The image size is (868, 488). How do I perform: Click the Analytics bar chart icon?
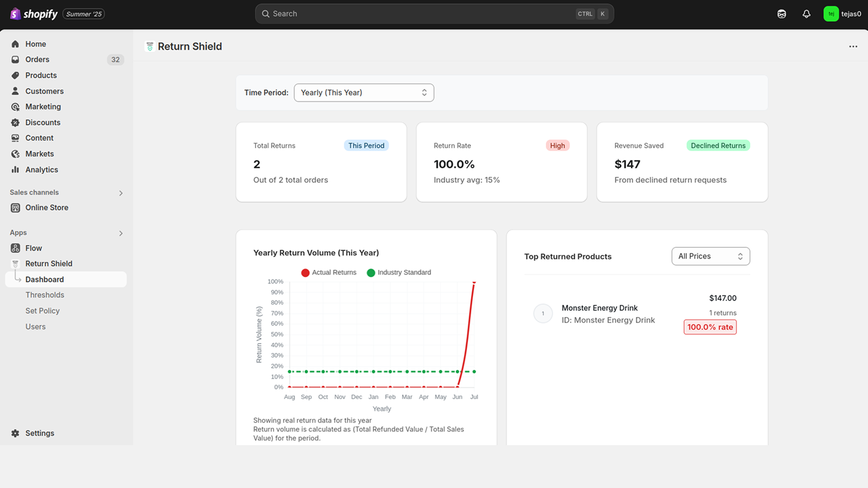[x=15, y=170]
